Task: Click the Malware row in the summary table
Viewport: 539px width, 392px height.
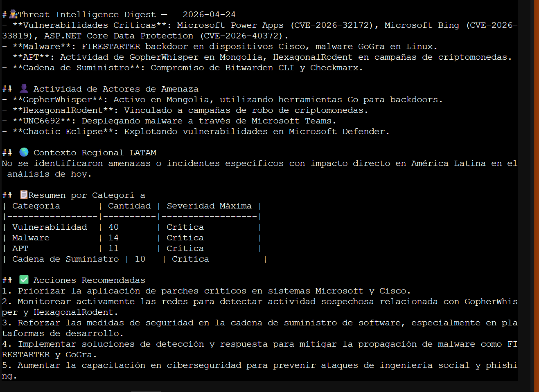Action: [x=31, y=238]
